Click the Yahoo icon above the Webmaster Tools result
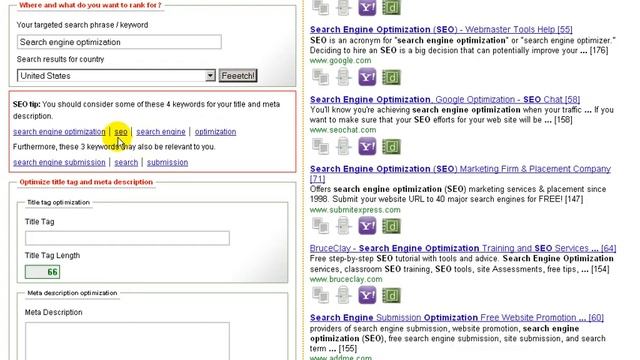 (367, 8)
